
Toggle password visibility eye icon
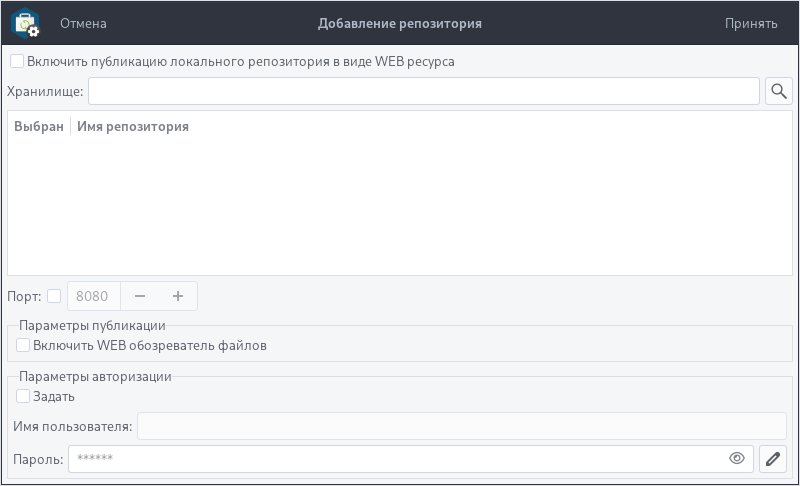[736, 458]
